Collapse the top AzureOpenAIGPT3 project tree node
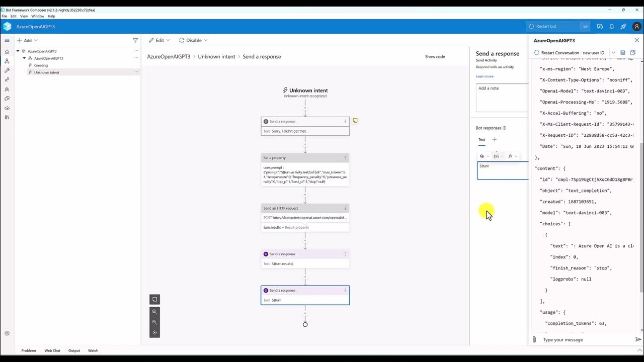Image resolution: width=644 pixels, height=362 pixels. [x=18, y=51]
